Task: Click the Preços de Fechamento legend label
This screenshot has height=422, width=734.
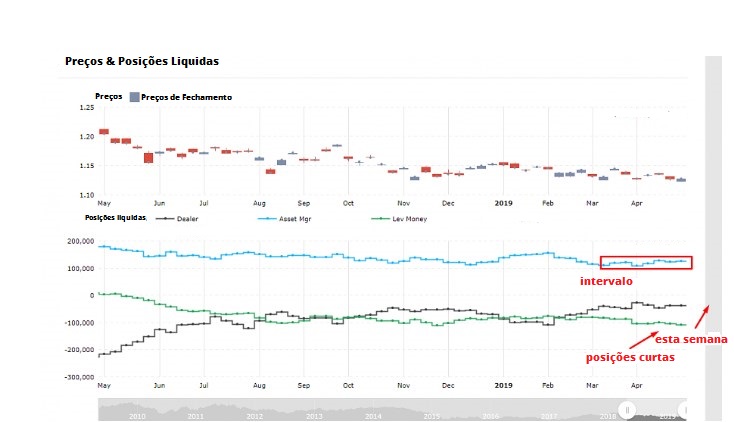Action: coord(187,97)
